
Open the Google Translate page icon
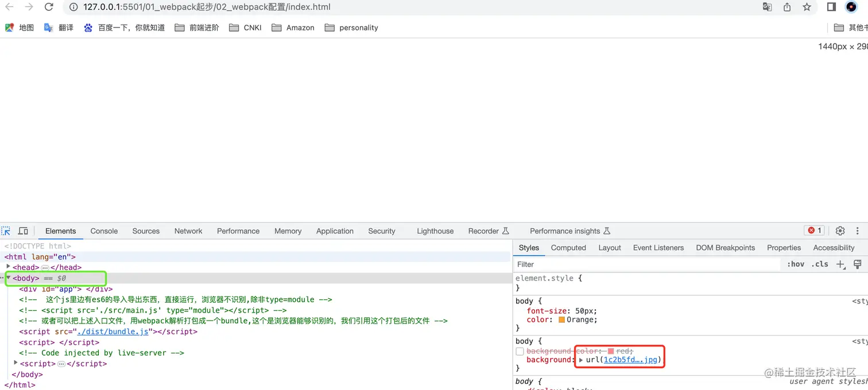pos(767,7)
